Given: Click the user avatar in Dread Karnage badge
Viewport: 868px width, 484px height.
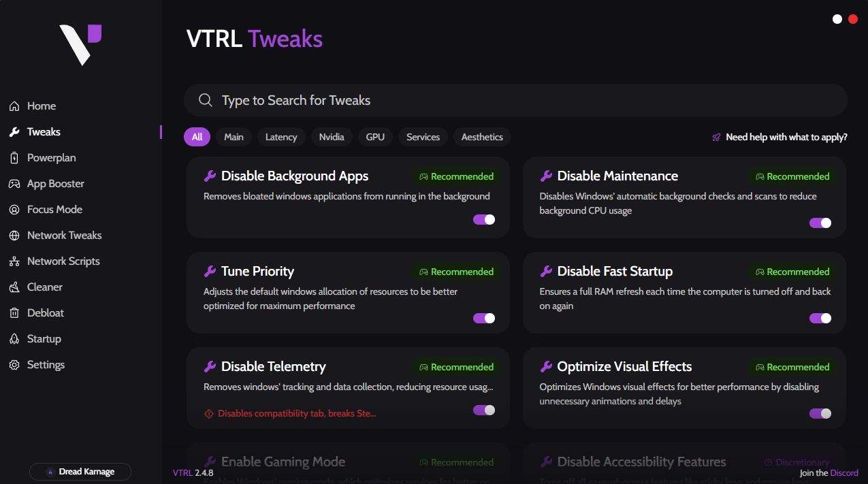Looking at the screenshot, I should (50, 472).
